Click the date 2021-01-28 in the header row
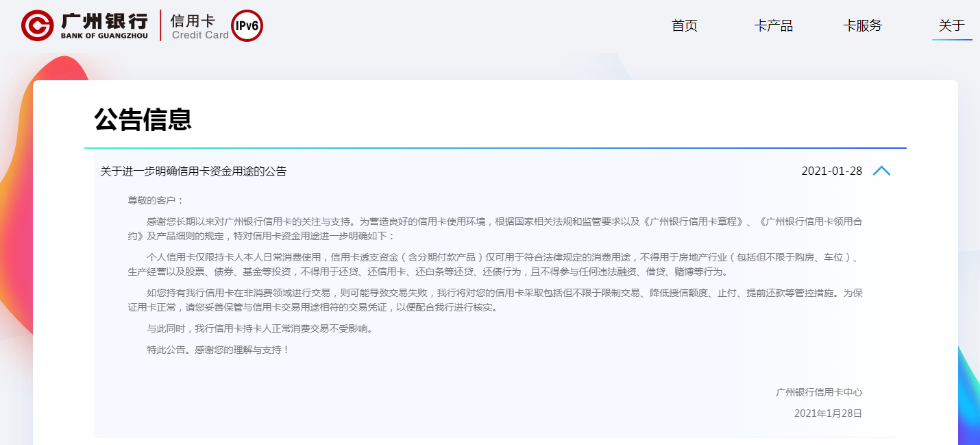This screenshot has width=980, height=445. point(832,171)
